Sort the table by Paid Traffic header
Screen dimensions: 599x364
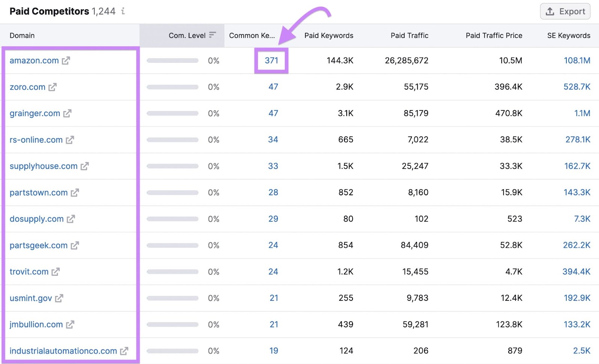click(x=410, y=35)
